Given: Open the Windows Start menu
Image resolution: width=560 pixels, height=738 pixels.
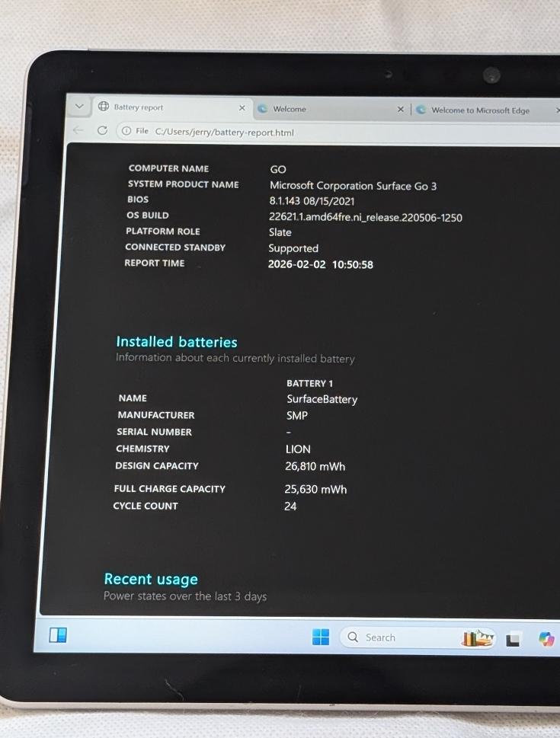Looking at the screenshot, I should point(321,637).
